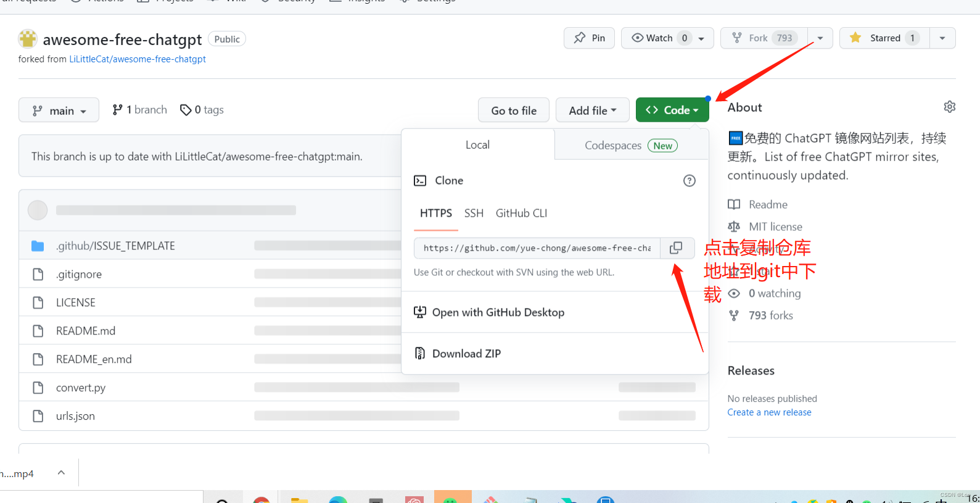Select the GitHub CLI clone option
This screenshot has height=503, width=980.
pyautogui.click(x=521, y=214)
